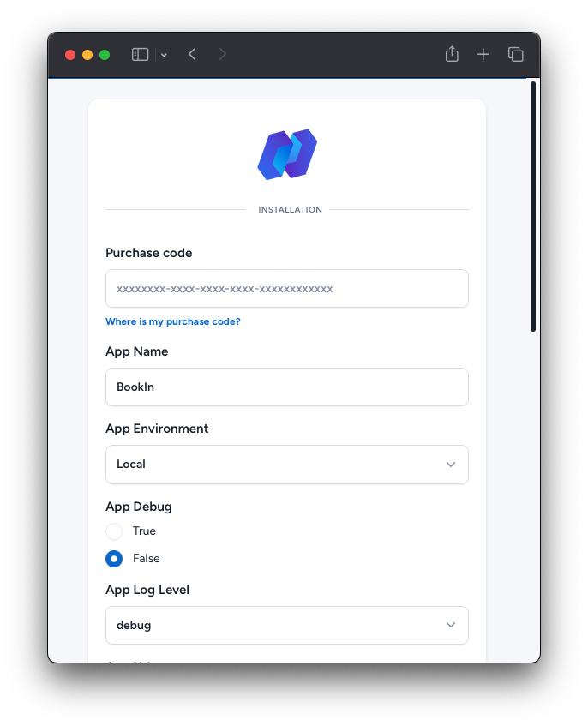Show the tab overview icon
The height and width of the screenshot is (726, 588).
[x=515, y=55]
